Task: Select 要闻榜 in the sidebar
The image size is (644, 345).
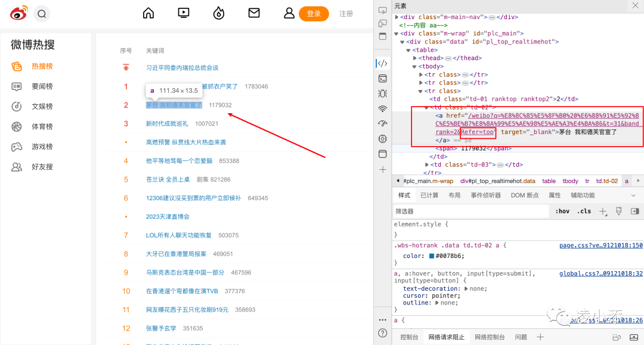Action: [42, 86]
